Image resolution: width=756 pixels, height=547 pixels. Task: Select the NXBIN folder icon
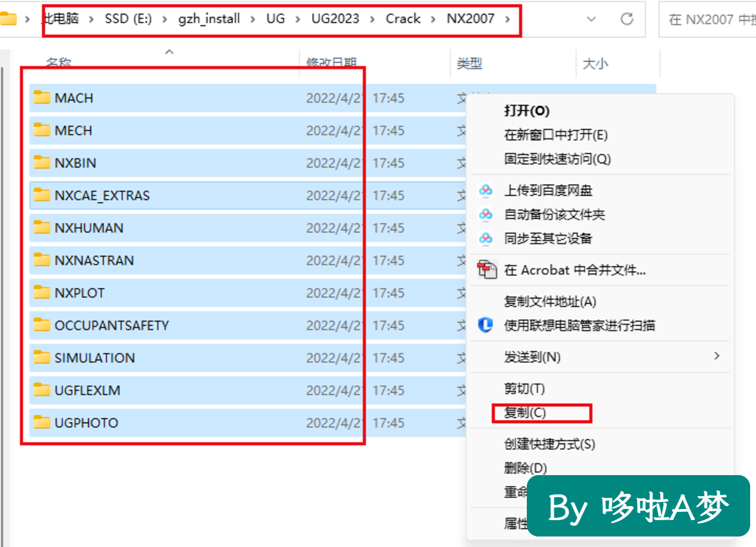tap(42, 162)
